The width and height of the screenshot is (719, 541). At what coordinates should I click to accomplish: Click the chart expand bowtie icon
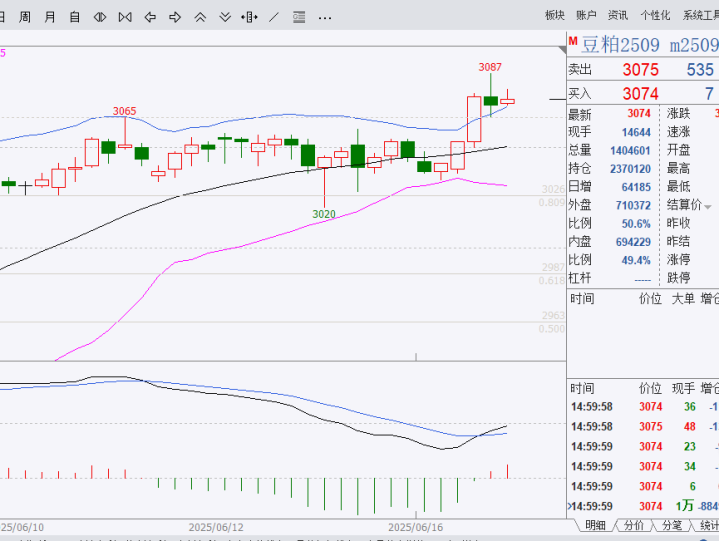coord(124,16)
